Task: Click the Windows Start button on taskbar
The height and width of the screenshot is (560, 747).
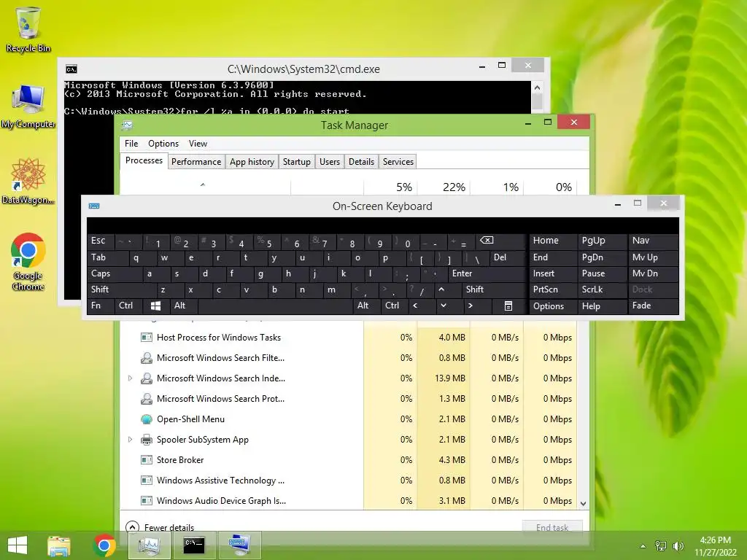Action: click(18, 545)
